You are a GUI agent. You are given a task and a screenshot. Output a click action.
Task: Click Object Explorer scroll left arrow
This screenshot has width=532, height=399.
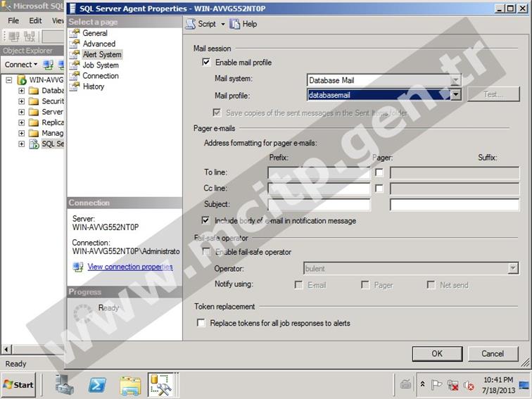pos(6,349)
